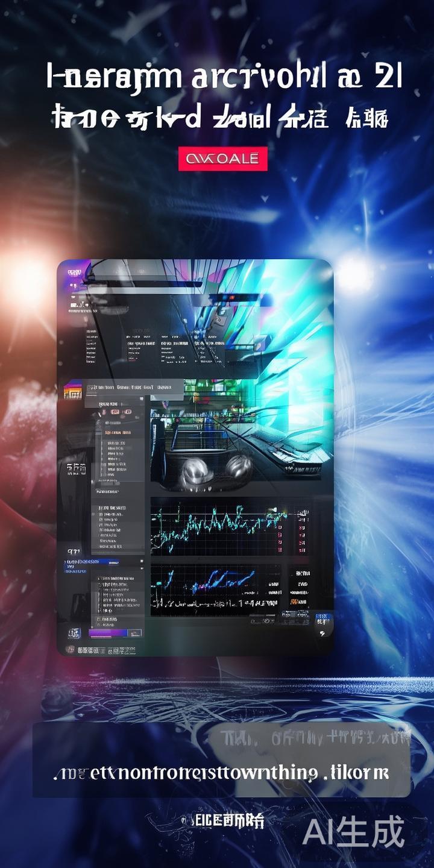Click the top-left label in the embedded panel
The width and height of the screenshot is (434, 868).
[74, 274]
